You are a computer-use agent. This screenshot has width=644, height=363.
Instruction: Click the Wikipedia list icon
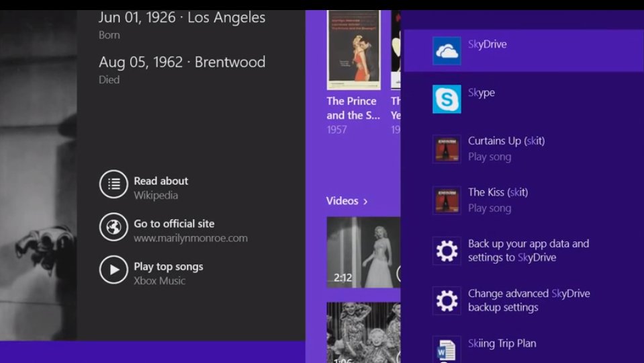point(113,184)
